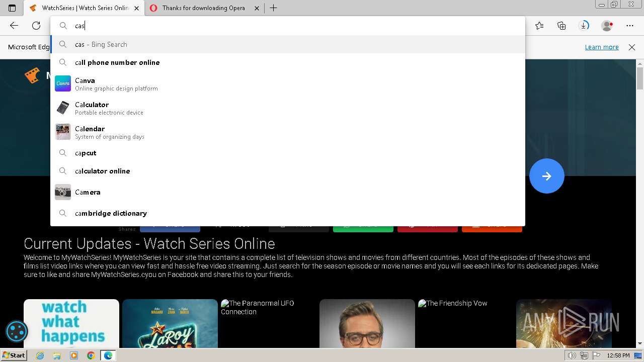The image size is (644, 362).
Task: Click MyWatchSeries film reel logo
Action: [33, 75]
